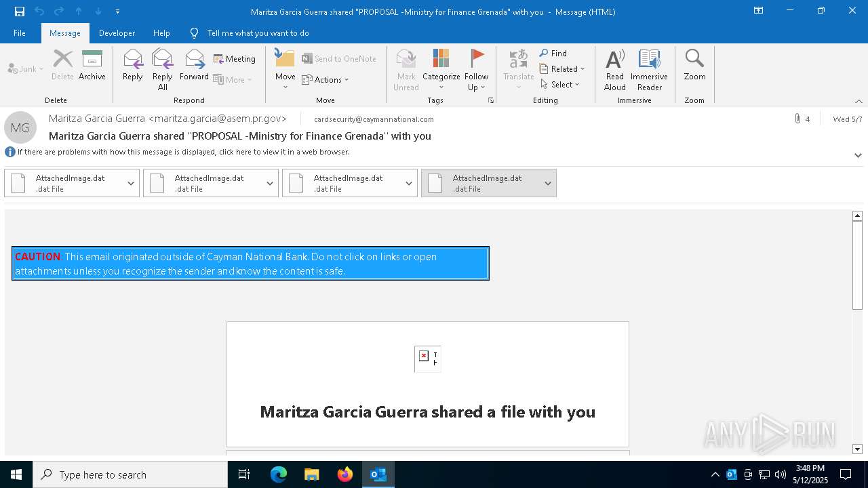Click the volume icon in system tray
The height and width of the screenshot is (488, 868).
780,474
